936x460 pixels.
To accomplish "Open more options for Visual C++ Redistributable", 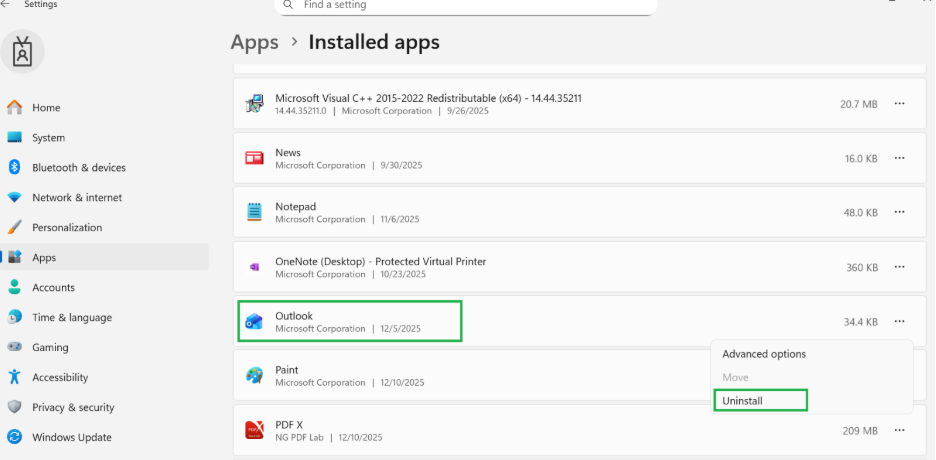I will [x=900, y=104].
